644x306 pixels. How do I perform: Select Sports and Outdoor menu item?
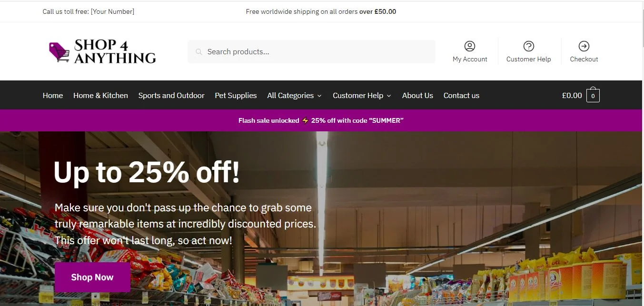[x=171, y=96]
